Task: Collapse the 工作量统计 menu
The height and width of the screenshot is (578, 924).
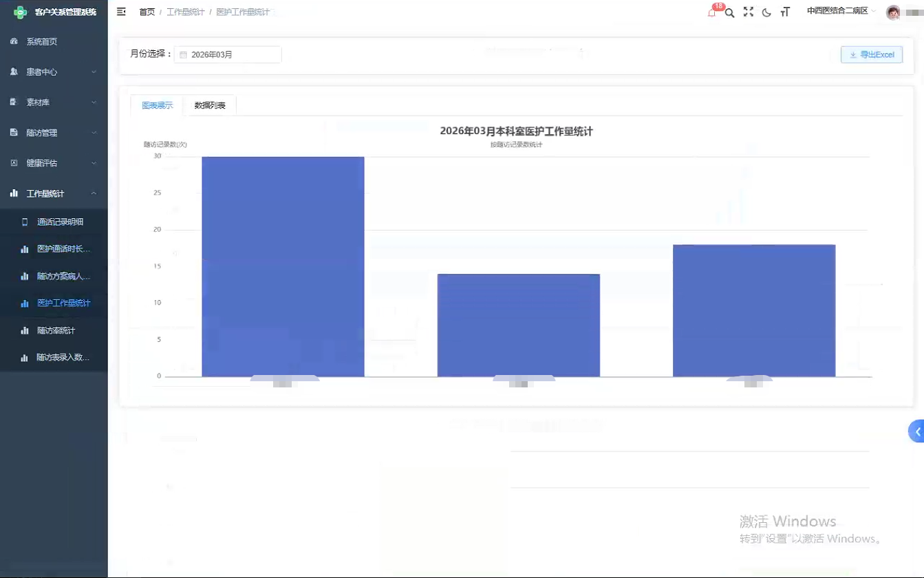Action: [53, 193]
